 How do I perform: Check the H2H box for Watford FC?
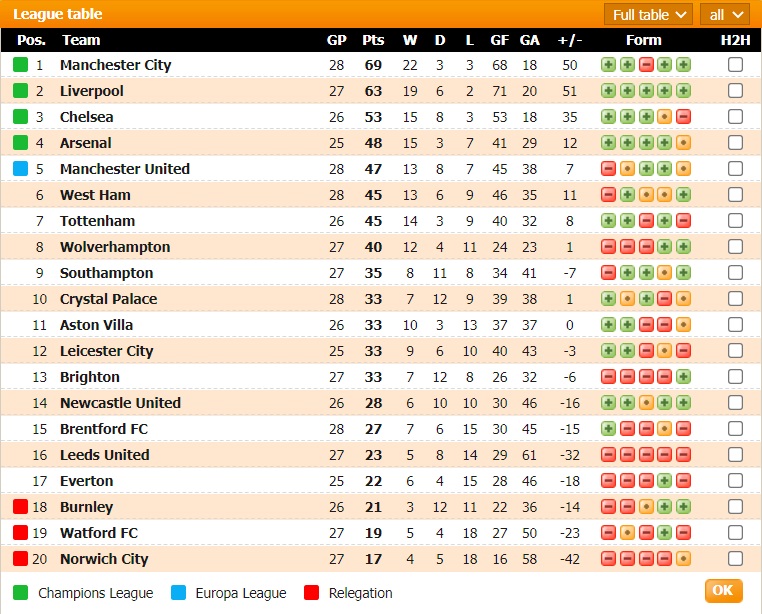(735, 533)
